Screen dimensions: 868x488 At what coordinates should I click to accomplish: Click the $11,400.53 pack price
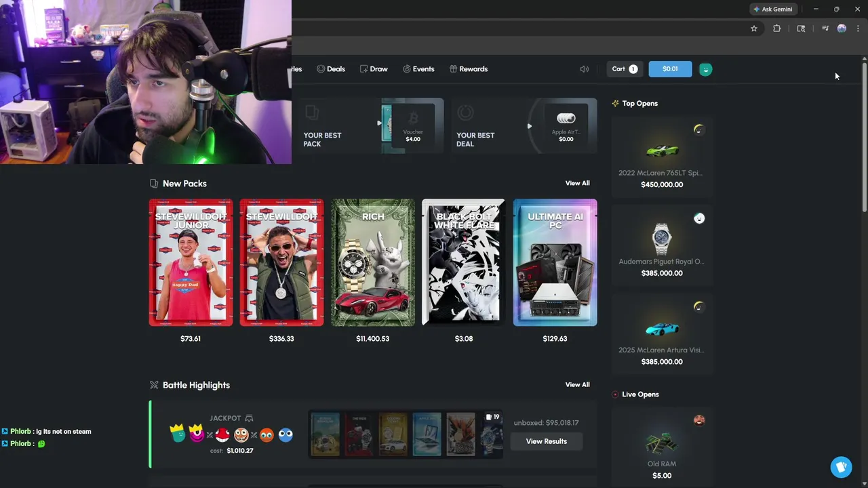click(x=372, y=338)
